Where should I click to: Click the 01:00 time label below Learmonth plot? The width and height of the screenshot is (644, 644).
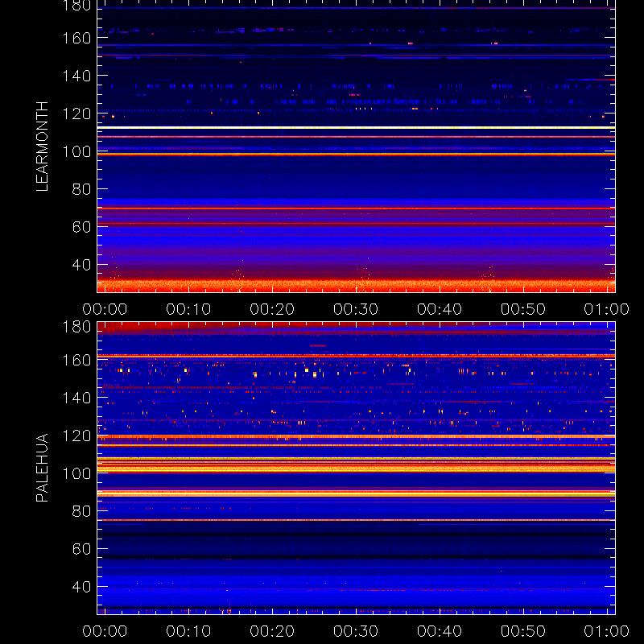607,309
